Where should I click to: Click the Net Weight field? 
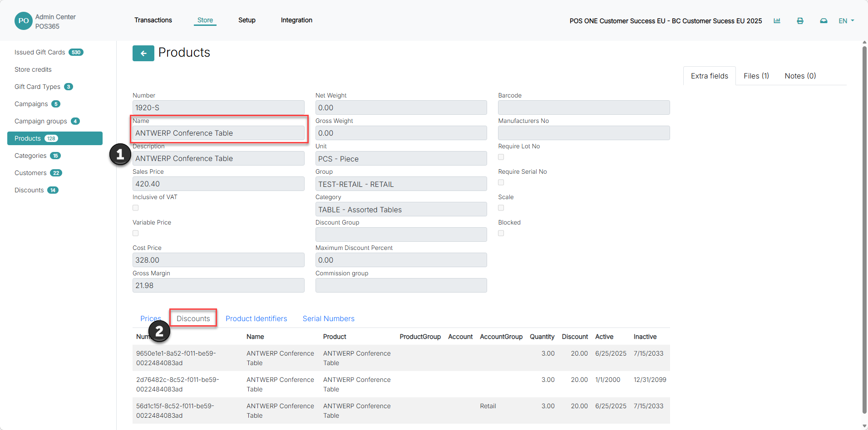click(x=401, y=107)
